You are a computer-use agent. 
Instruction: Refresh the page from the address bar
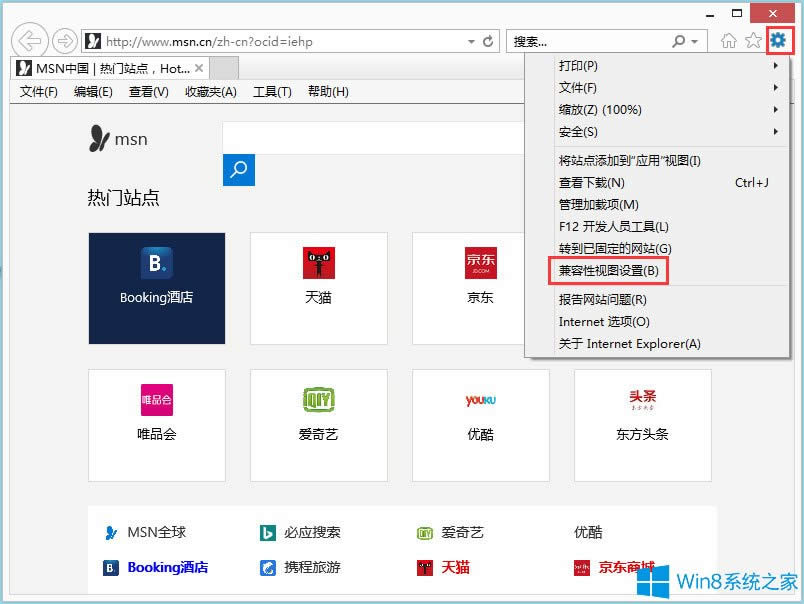click(487, 42)
